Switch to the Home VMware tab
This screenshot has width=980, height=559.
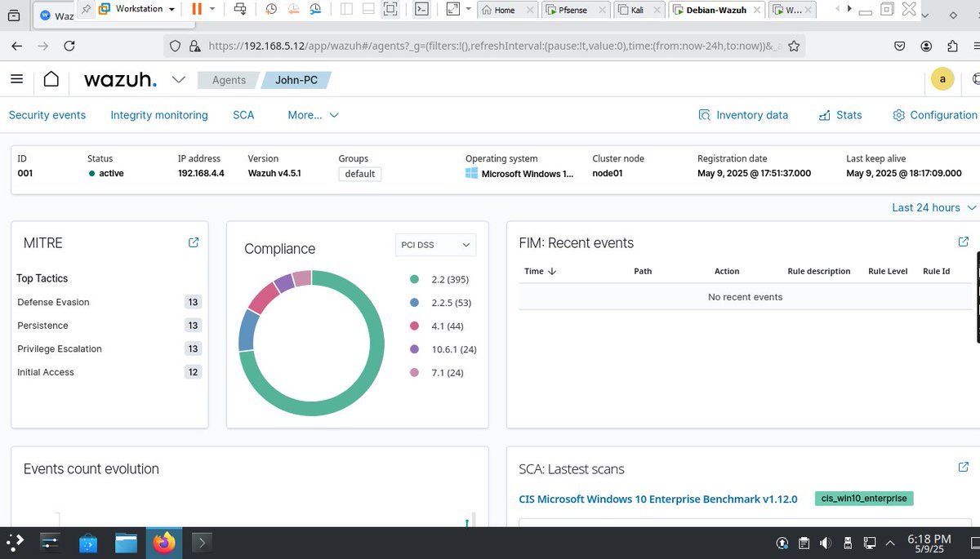506,10
